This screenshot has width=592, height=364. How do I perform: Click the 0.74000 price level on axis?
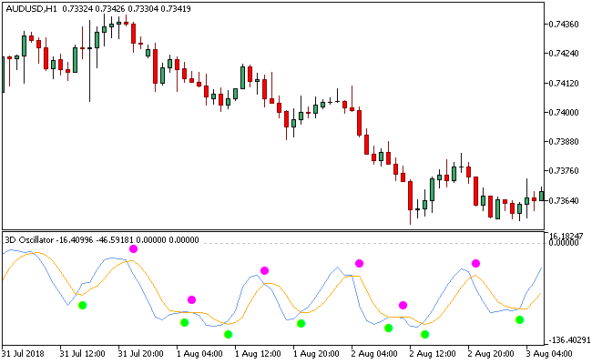point(566,113)
